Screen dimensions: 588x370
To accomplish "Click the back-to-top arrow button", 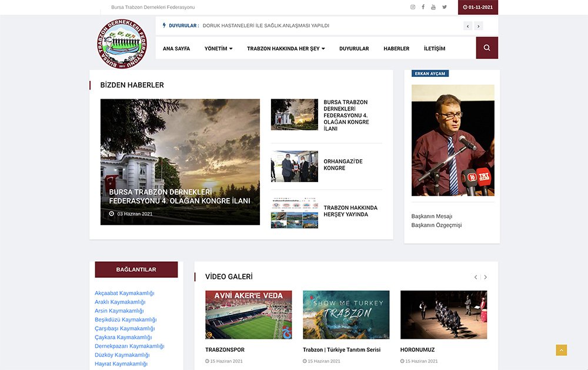I will click(x=562, y=350).
